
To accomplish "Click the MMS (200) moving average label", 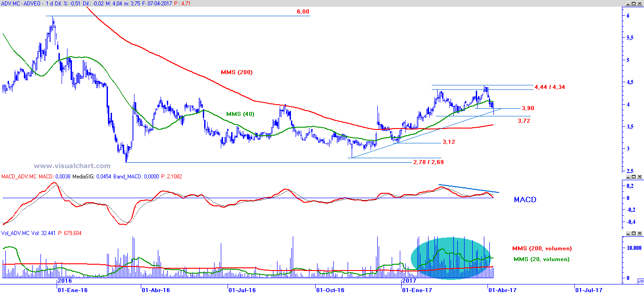I will click(237, 72).
